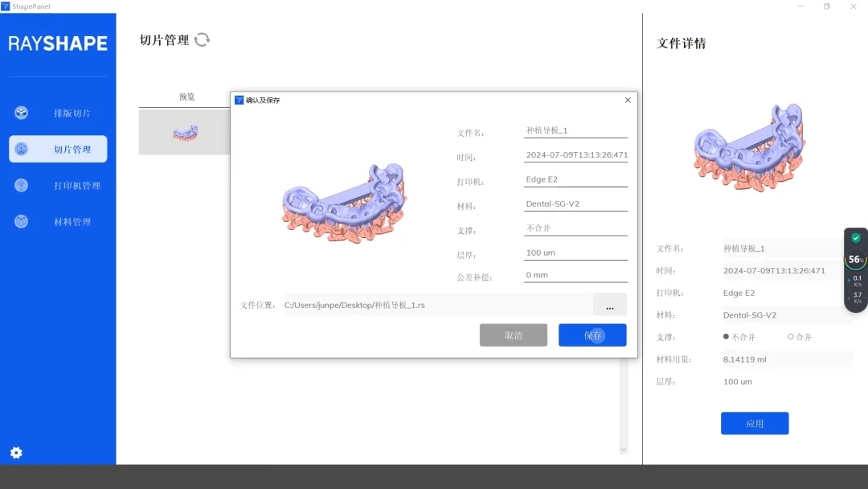This screenshot has width=868, height=489.
Task: Click the 层厚 field showing 100 um
Action: tap(575, 253)
